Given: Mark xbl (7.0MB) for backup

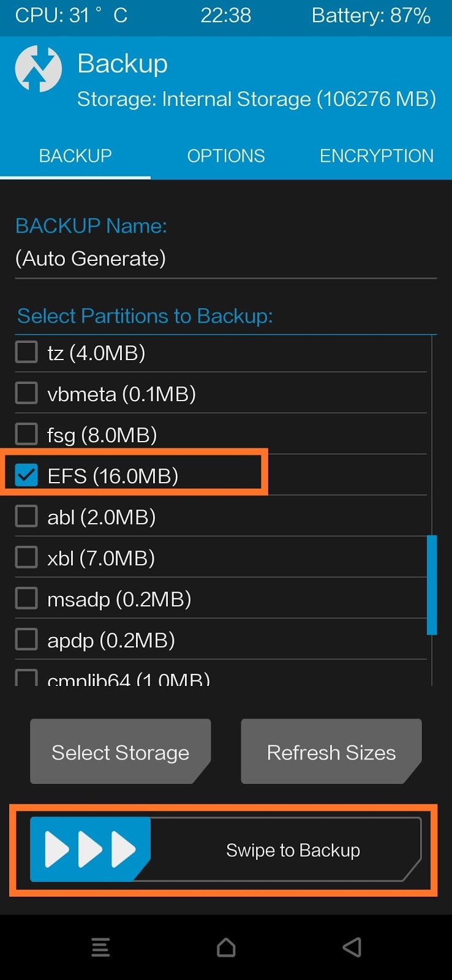Looking at the screenshot, I should click(26, 557).
